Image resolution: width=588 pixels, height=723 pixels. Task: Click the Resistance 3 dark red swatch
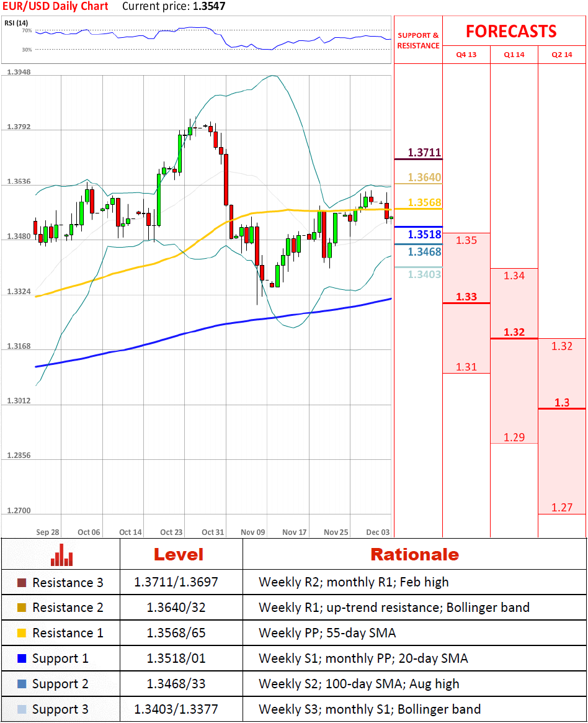[x=22, y=583]
